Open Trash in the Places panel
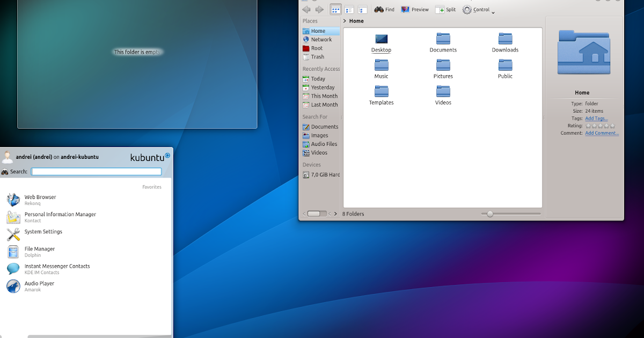This screenshot has height=338, width=644. (x=321, y=57)
